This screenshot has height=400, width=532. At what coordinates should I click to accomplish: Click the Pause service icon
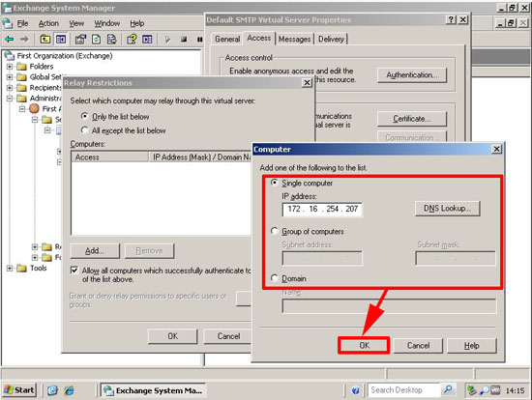click(199, 40)
